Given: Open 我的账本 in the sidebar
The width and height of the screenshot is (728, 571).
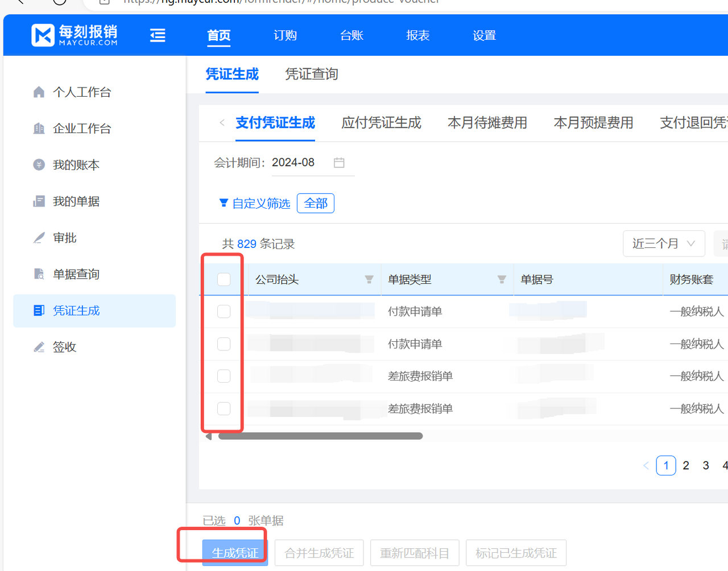Looking at the screenshot, I should pyautogui.click(x=76, y=165).
